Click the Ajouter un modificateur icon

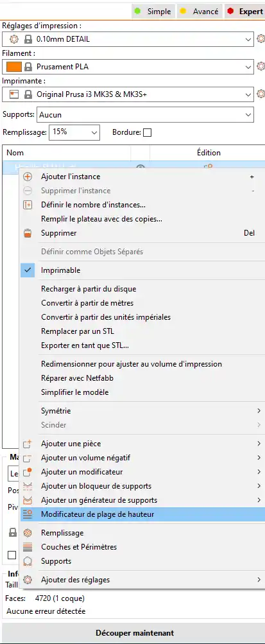coord(28,472)
